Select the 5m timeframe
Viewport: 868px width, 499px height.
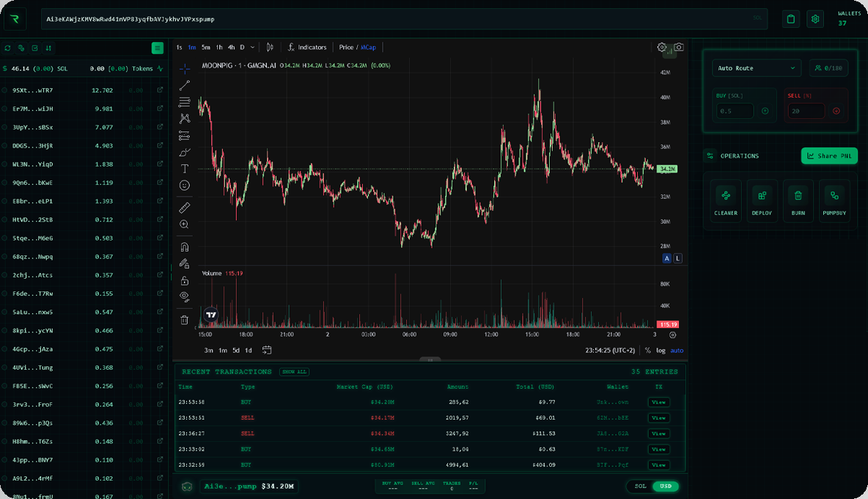[205, 48]
